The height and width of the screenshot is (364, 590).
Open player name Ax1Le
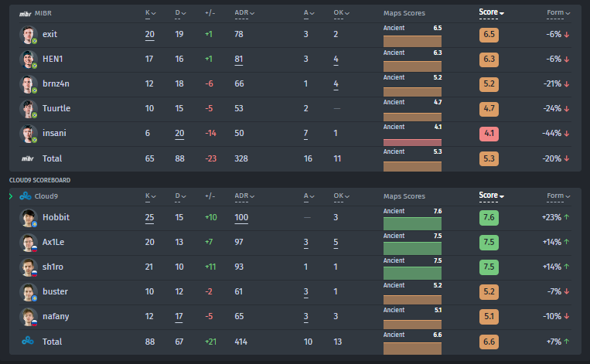53,242
